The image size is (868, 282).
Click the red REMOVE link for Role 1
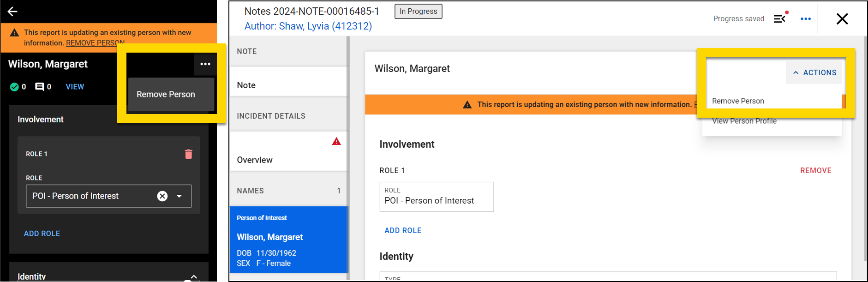coord(815,170)
